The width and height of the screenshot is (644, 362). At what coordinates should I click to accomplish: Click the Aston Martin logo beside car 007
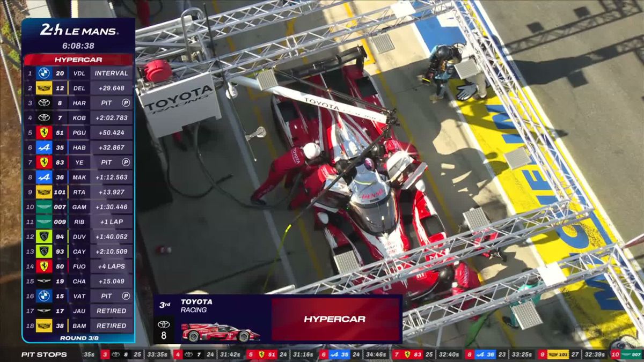44,206
